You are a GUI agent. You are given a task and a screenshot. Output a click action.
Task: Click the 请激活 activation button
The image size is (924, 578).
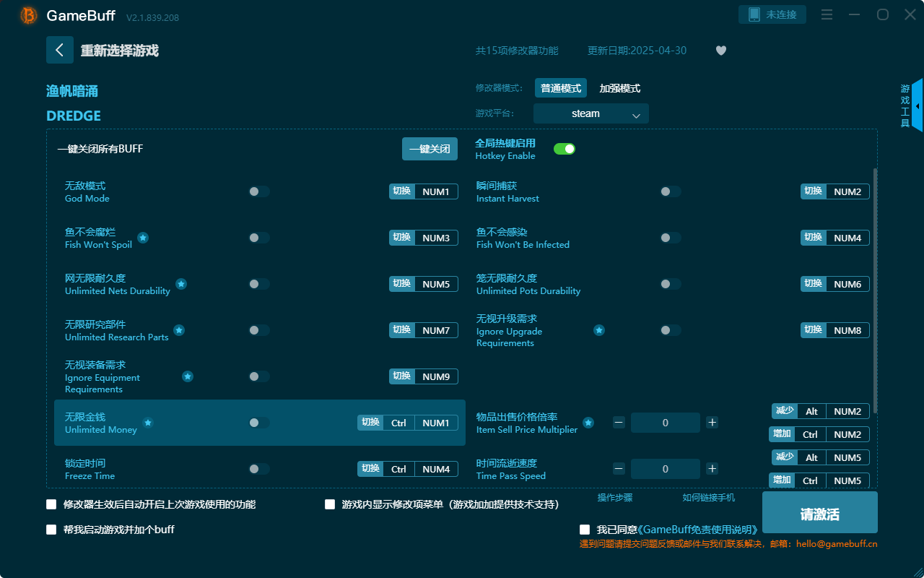tap(819, 512)
